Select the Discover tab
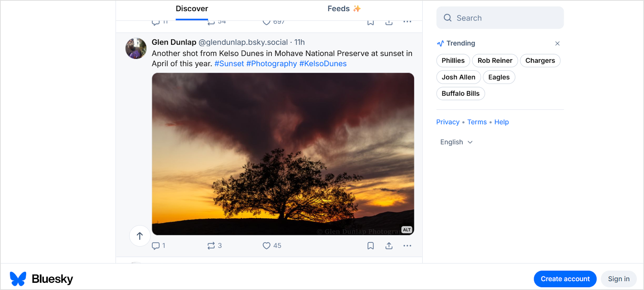Image resolution: width=644 pixels, height=290 pixels. 192,9
